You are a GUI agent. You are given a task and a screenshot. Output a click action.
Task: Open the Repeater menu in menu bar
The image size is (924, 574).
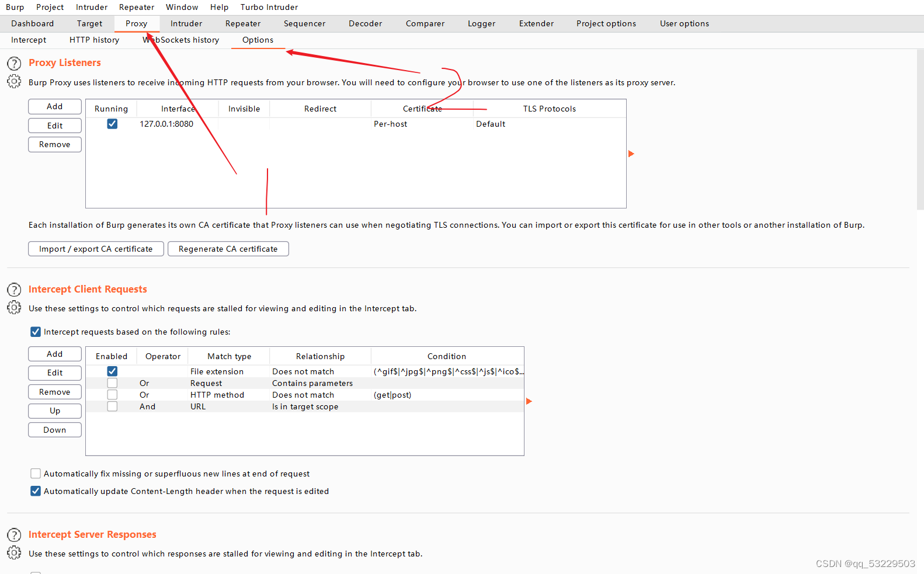(137, 7)
